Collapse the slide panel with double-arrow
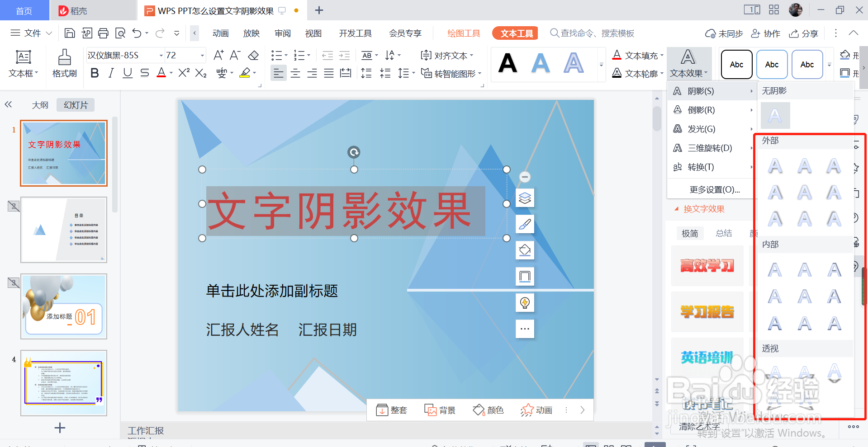Image resolution: width=868 pixels, height=447 pixels. 8,105
